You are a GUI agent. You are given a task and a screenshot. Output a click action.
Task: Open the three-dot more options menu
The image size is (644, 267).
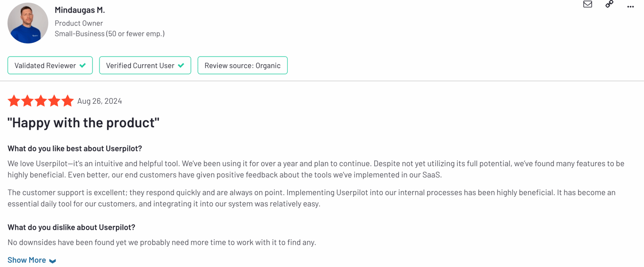(x=630, y=7)
